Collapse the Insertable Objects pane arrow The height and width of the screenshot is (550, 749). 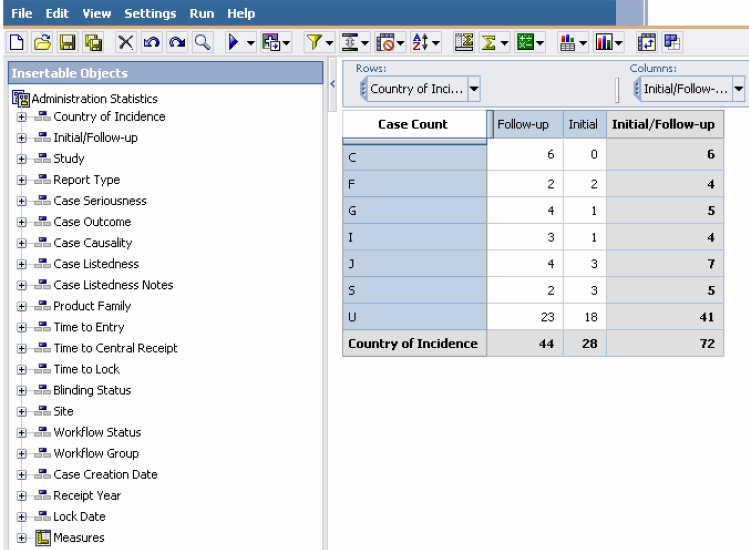point(332,84)
